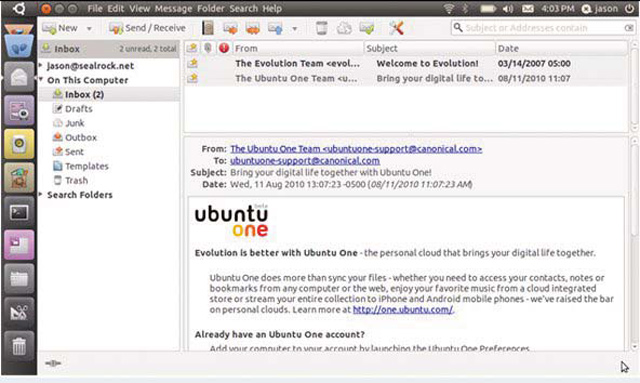Open the power session menu icon
The width and height of the screenshot is (640, 383).
point(629,8)
